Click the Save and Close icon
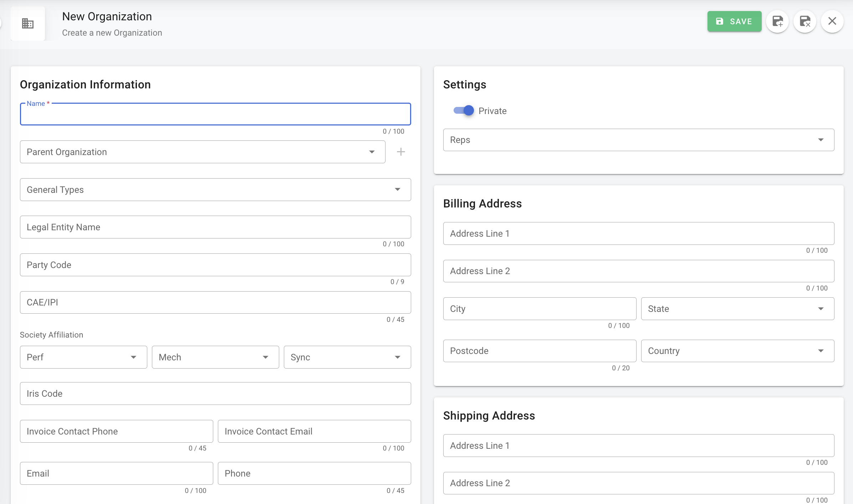The height and width of the screenshot is (504, 853). (x=805, y=21)
